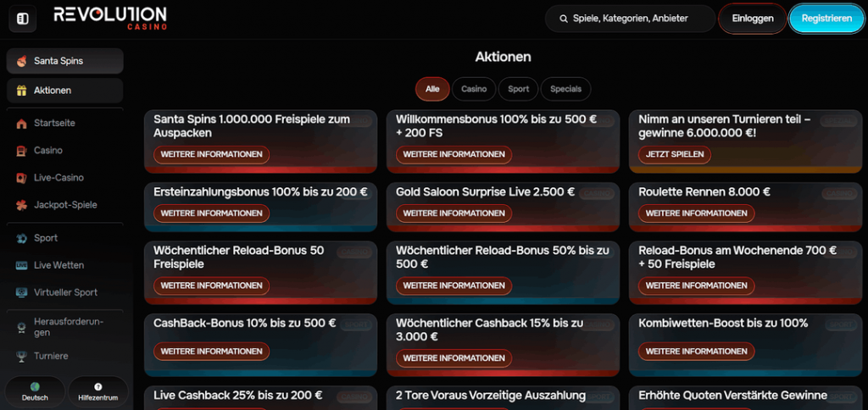Switch to the Casino filter tab
Screen dimensions: 868x410
(x=474, y=89)
